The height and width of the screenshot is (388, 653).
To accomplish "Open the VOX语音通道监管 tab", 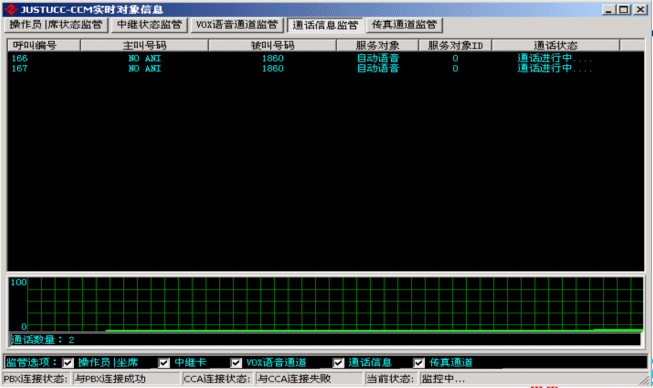I will tap(237, 25).
